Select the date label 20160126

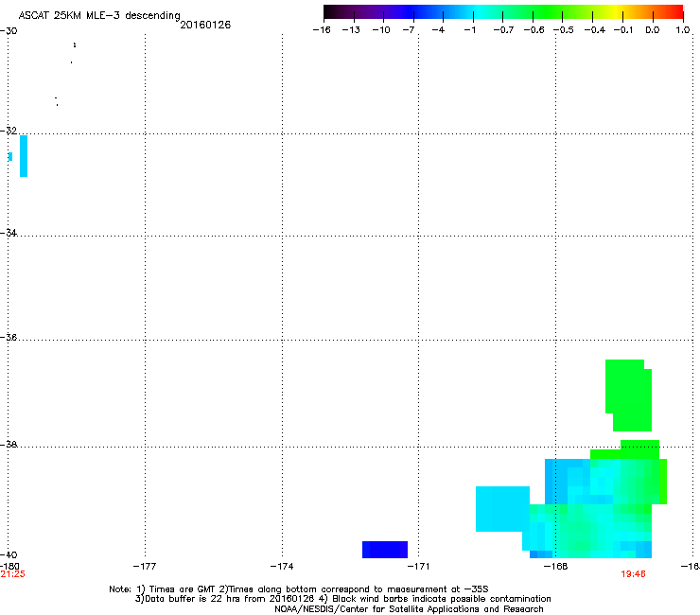tap(205, 25)
